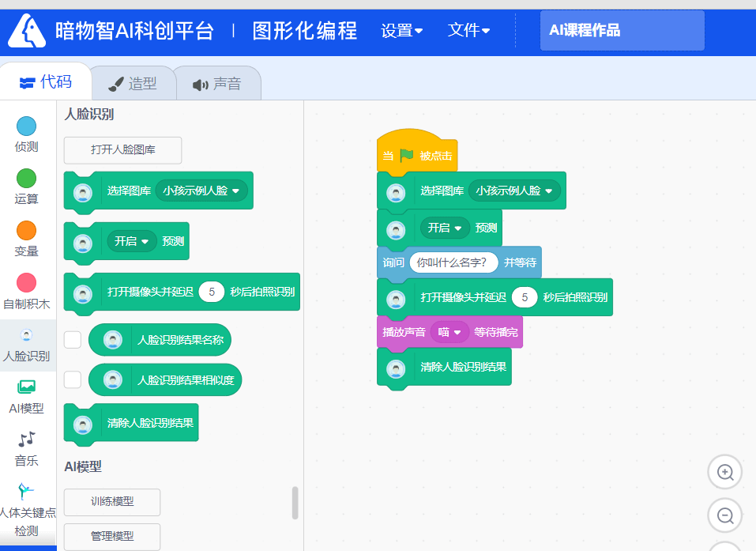Click face icon on workspace 打开摄像头 block
This screenshot has height=551, width=756.
click(x=396, y=300)
